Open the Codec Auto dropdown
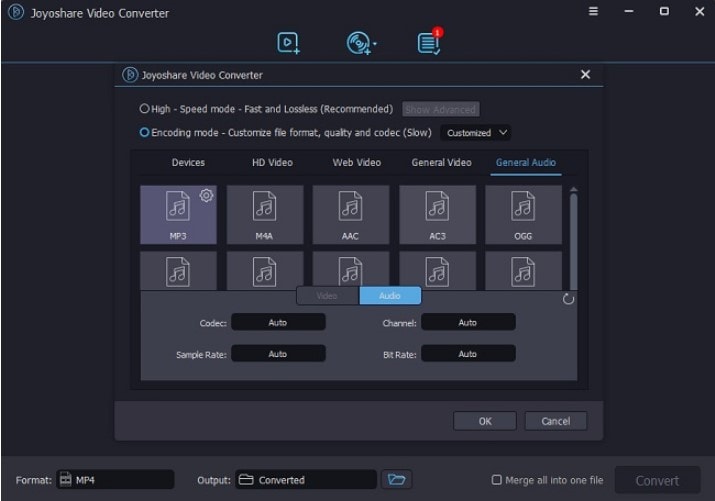 pyautogui.click(x=278, y=322)
